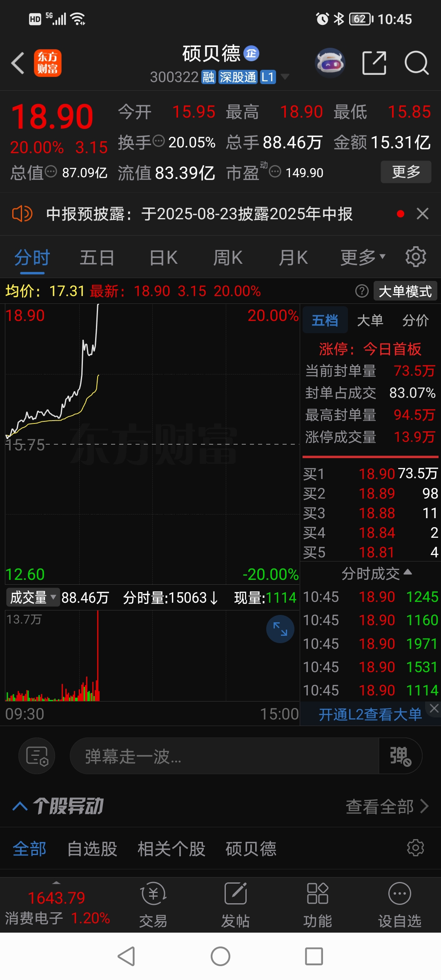Screen dimensions: 441x980
Task: Open the 成交量 indicator dropdown
Action: coord(33,597)
